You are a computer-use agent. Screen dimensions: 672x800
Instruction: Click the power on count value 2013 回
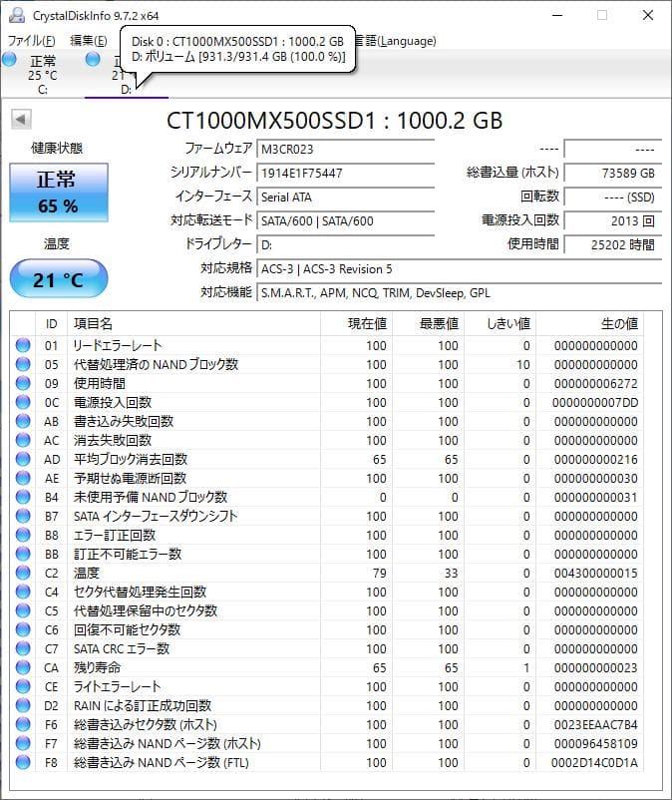click(x=613, y=220)
